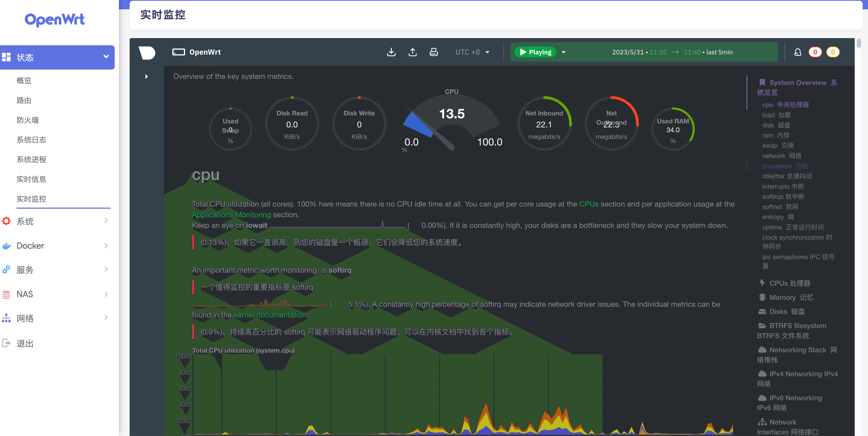Toggle the Playing playback button
Image resolution: width=868 pixels, height=436 pixels.
(x=535, y=52)
